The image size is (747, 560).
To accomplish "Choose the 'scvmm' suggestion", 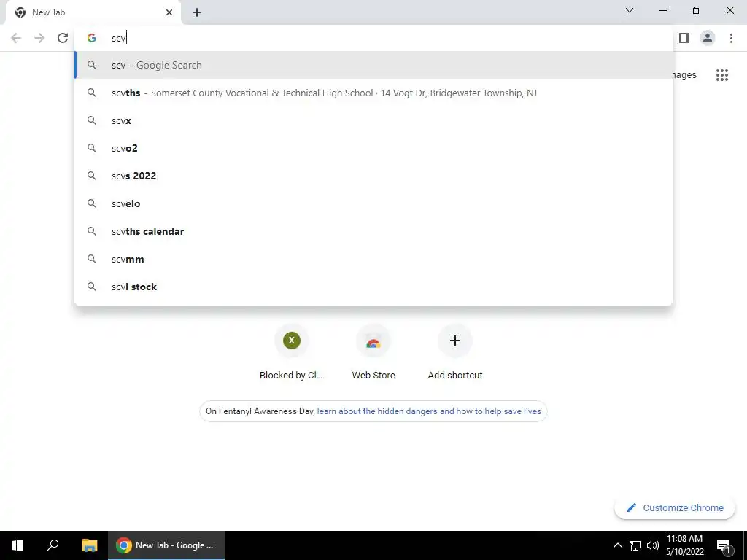I will (373, 259).
